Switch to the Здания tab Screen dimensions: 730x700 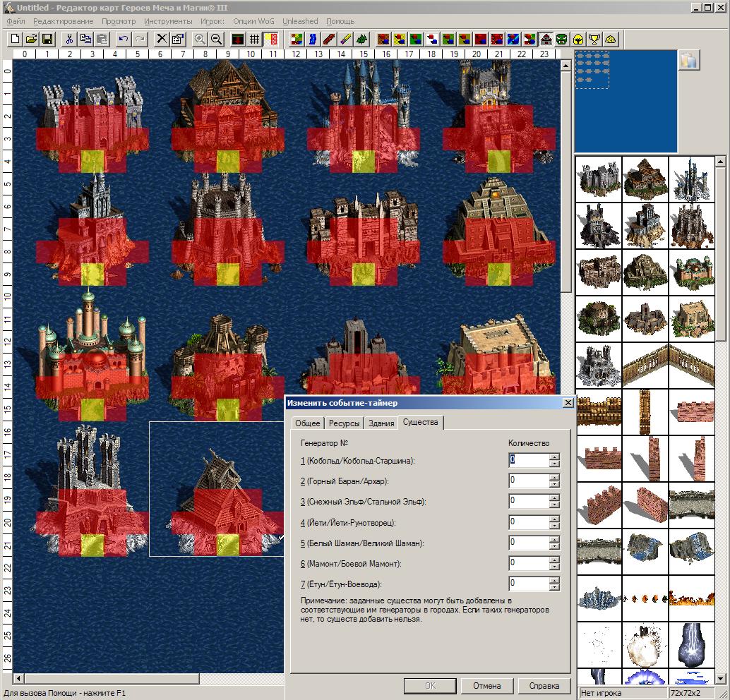381,423
